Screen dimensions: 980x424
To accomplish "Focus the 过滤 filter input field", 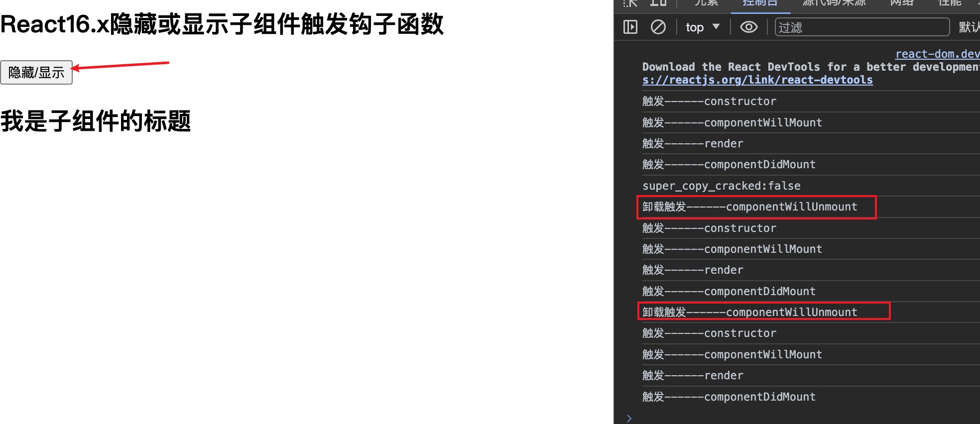I will click(862, 27).
